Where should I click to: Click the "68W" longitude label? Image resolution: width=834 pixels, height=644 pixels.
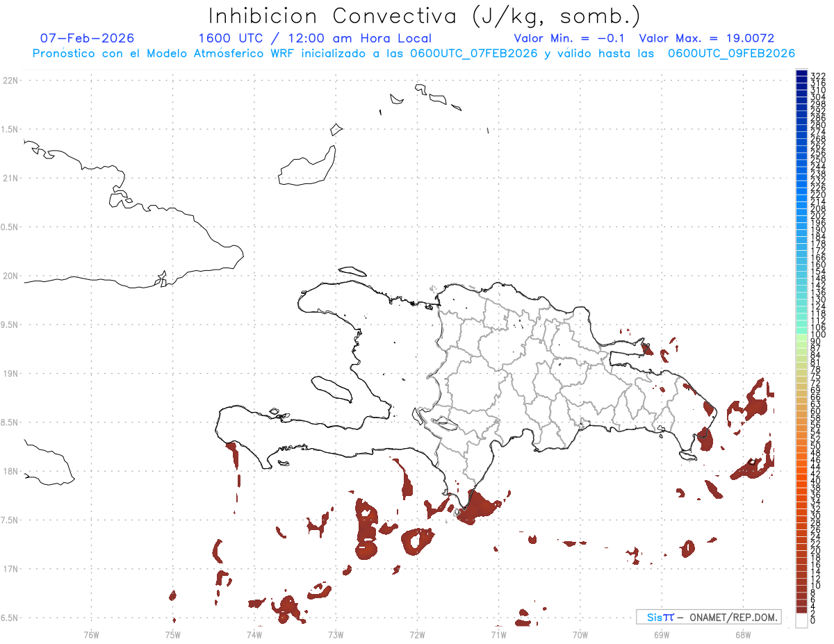pos(743,634)
